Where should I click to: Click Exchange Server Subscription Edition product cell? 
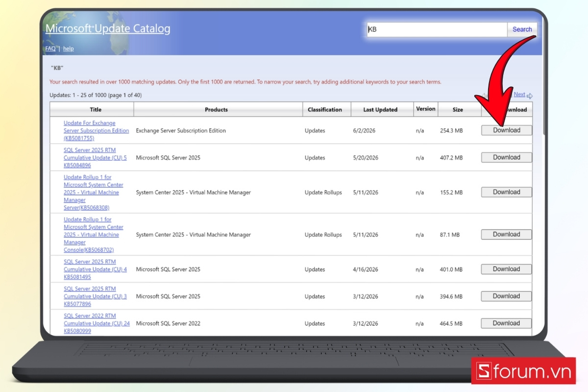181,131
